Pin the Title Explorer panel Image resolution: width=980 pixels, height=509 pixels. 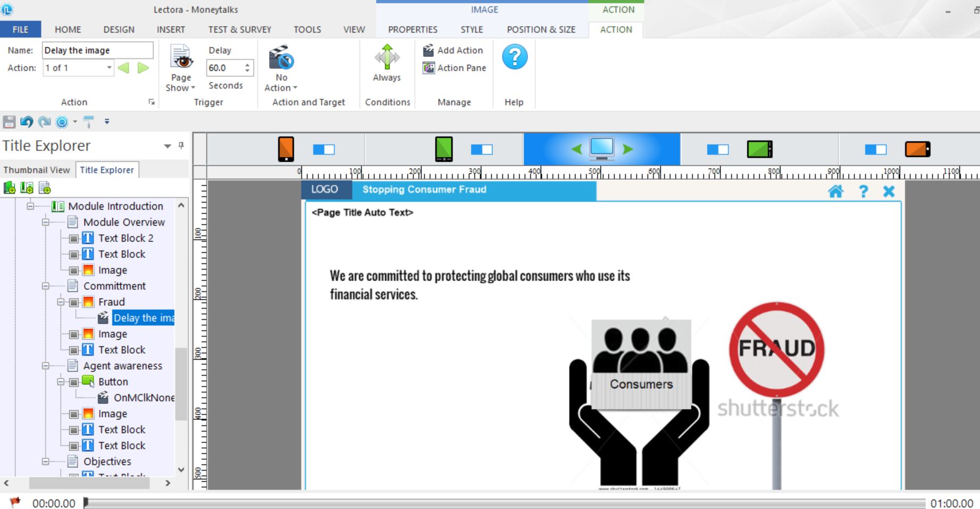click(x=181, y=145)
